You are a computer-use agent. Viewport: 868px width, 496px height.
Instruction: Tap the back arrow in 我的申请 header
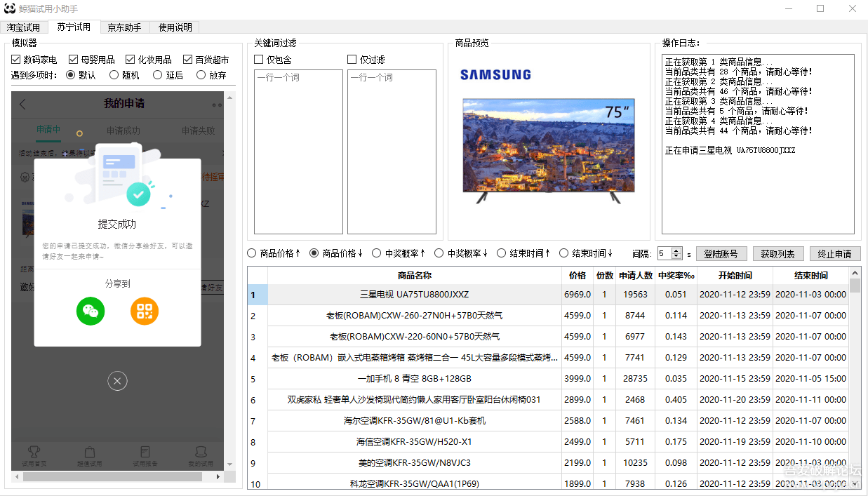point(22,105)
